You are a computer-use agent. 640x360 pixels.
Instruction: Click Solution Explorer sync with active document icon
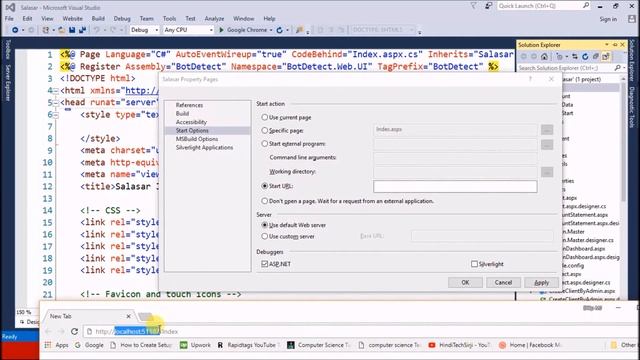tap(575, 56)
